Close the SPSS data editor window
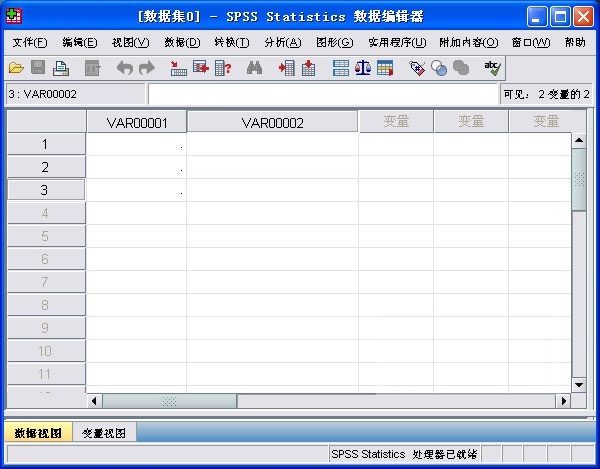This screenshot has height=469, width=600. point(583,16)
